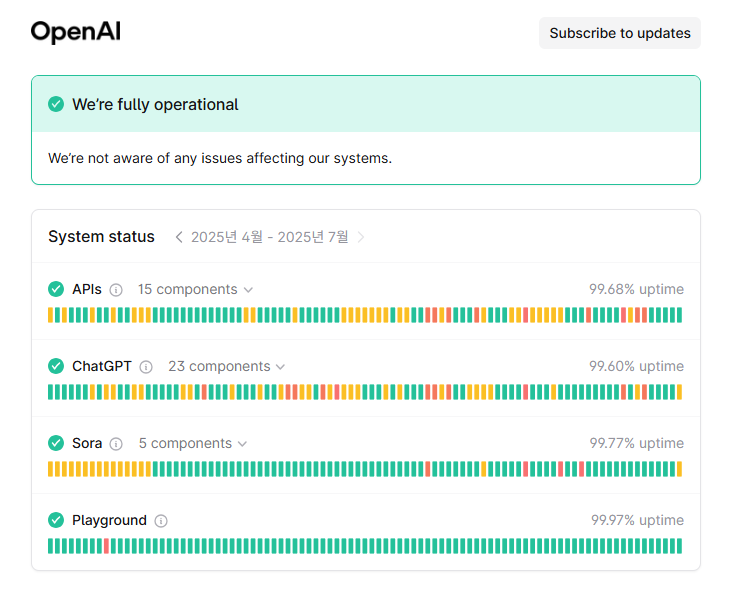Click the ChatGPT 99.60% uptime text
Viewport: 735px width, 593px height.
coord(636,366)
